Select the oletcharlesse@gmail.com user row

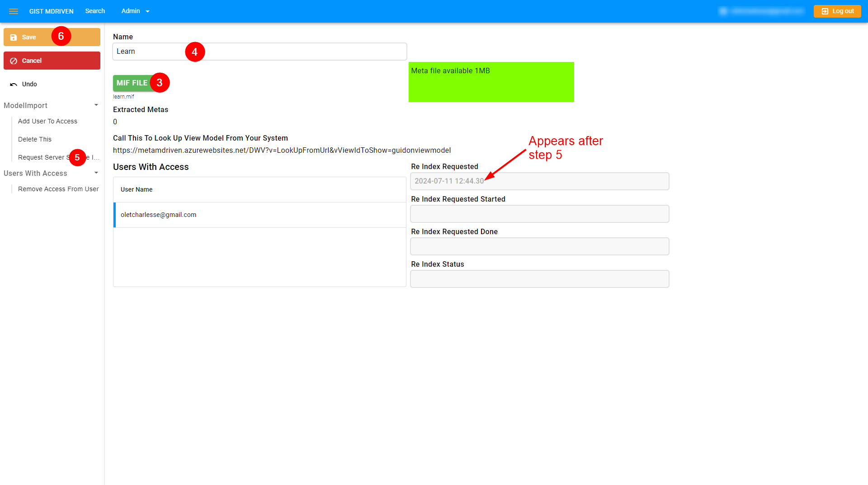pos(259,215)
